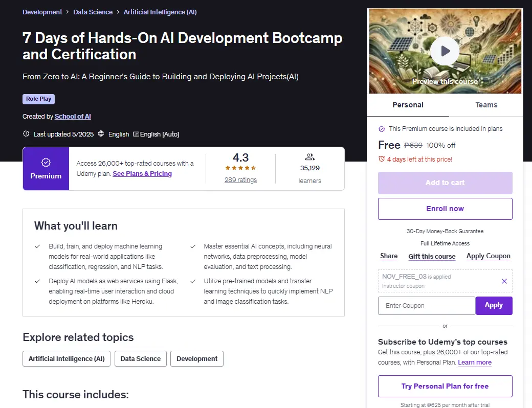This screenshot has height=408, width=532.
Task: Click the learners people icon
Action: coord(310,156)
